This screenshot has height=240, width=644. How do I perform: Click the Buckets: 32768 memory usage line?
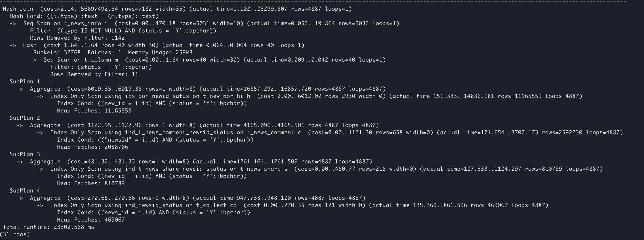tap(113, 53)
